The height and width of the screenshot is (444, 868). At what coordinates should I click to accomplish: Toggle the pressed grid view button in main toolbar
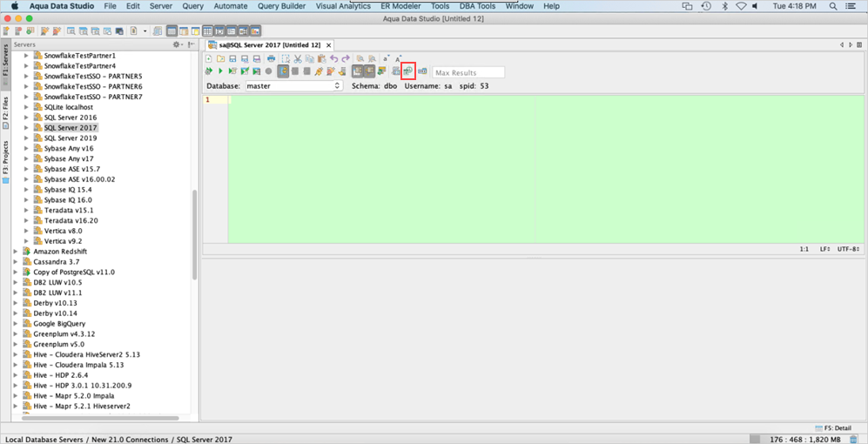207,31
